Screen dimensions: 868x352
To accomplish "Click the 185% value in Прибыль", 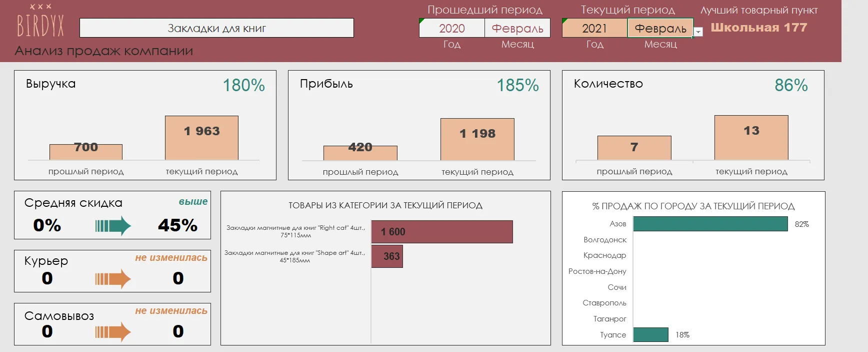I will pyautogui.click(x=518, y=85).
